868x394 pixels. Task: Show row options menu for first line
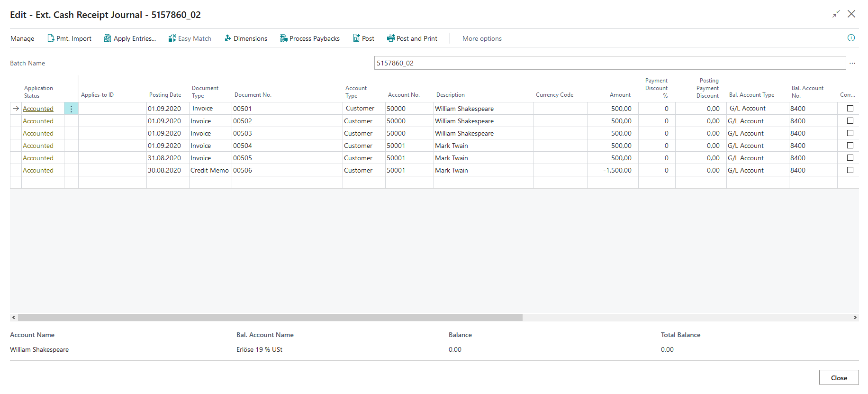71,109
